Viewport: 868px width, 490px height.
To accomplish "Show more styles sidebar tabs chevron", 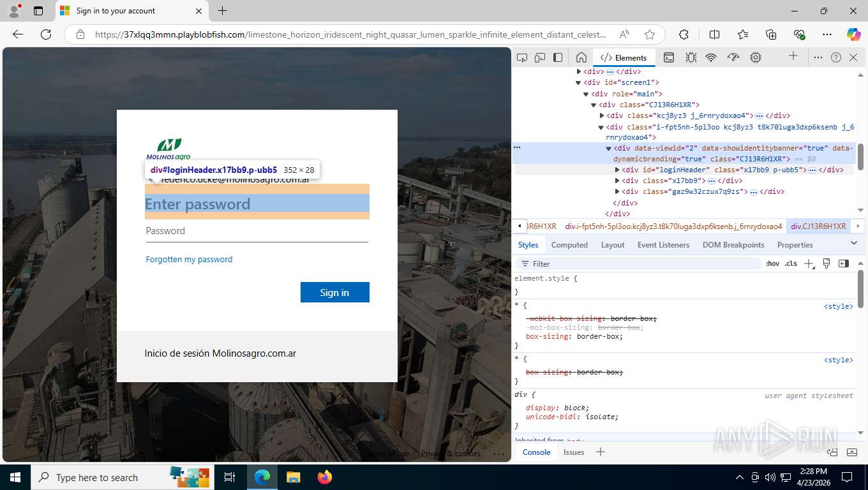I will [x=854, y=243].
